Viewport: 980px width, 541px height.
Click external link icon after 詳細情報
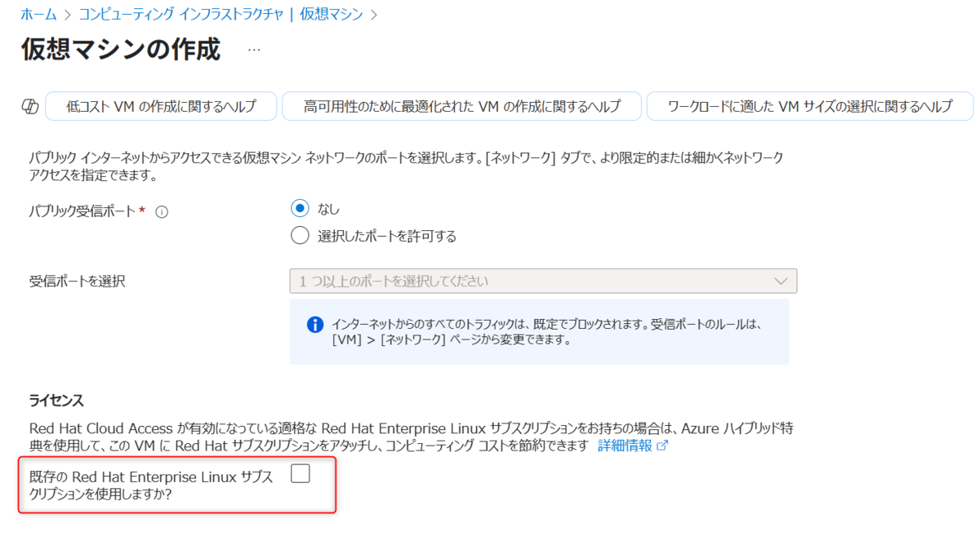(x=662, y=446)
